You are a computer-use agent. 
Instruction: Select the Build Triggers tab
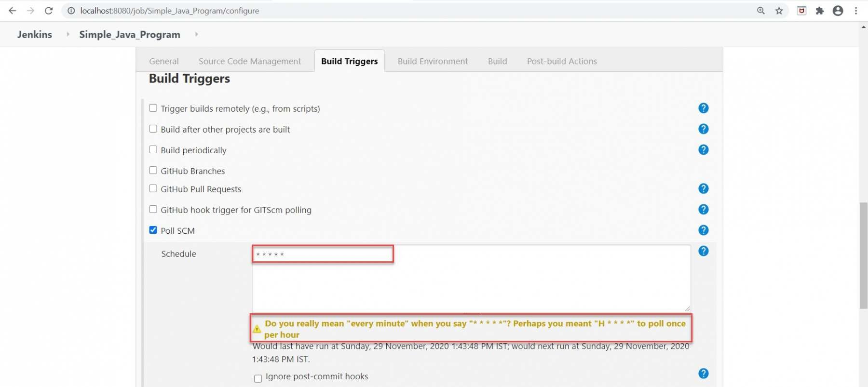[350, 61]
